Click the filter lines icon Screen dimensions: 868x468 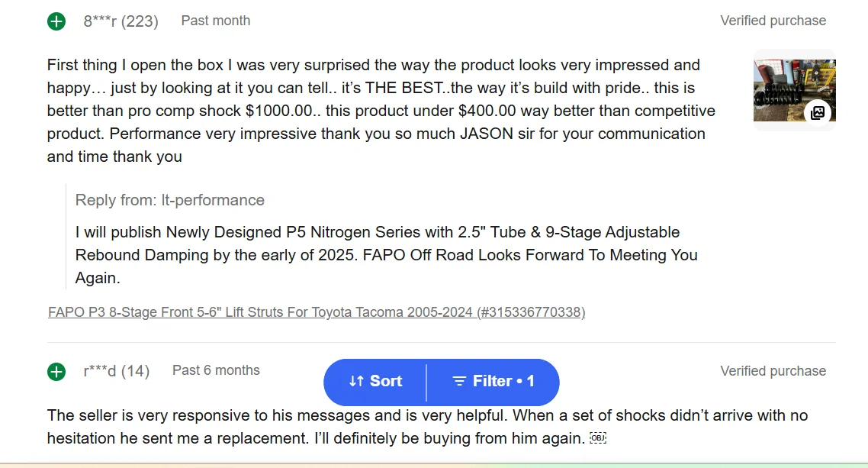[459, 382]
